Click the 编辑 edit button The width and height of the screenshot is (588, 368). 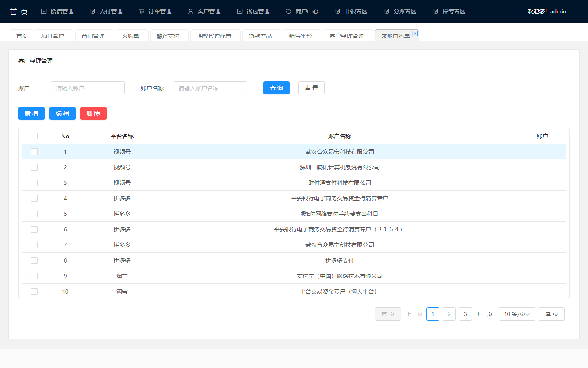click(x=62, y=113)
